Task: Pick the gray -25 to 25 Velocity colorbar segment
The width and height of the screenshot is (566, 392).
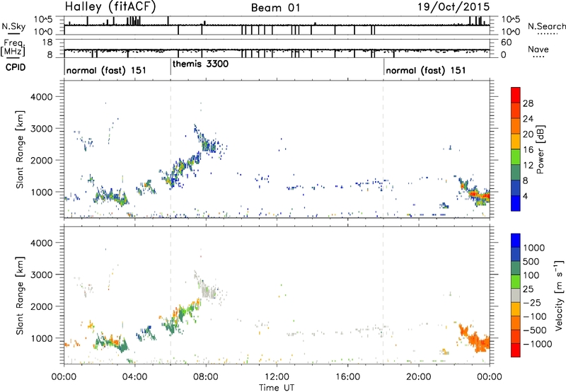Action: pyautogui.click(x=516, y=296)
